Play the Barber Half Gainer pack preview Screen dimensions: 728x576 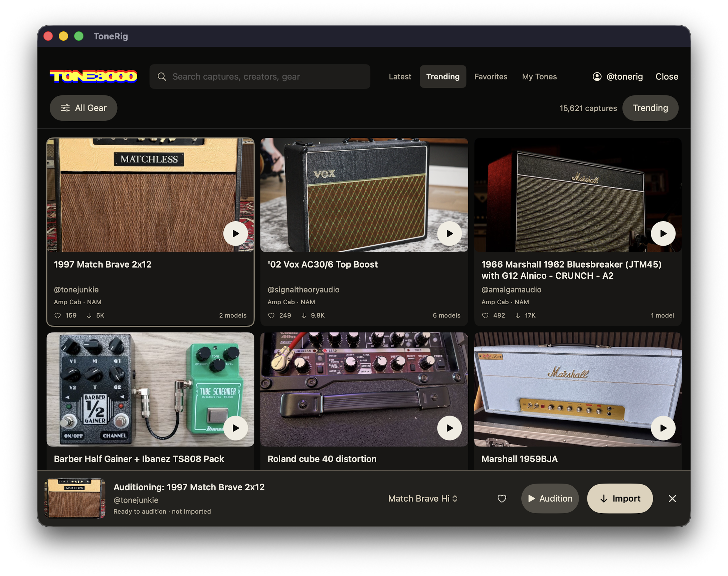point(235,428)
